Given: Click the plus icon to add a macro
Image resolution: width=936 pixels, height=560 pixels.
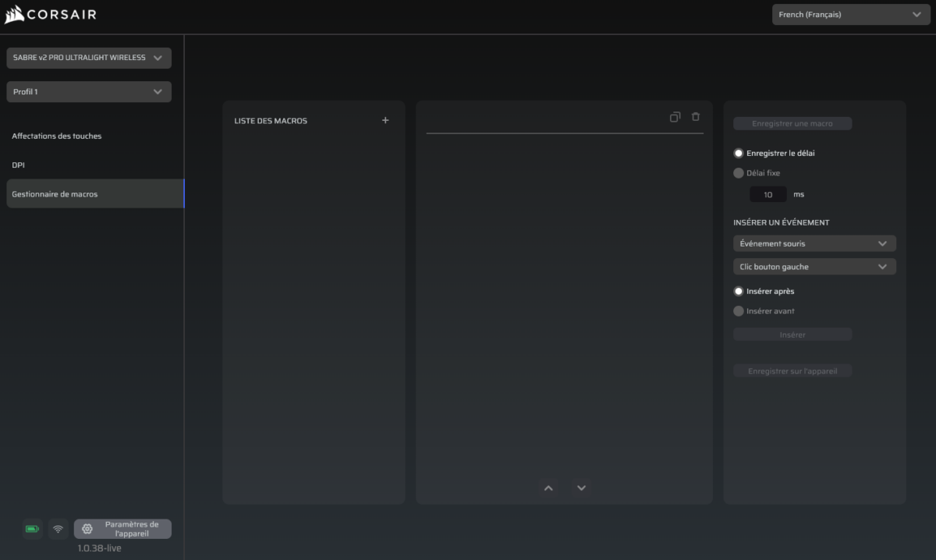Looking at the screenshot, I should click(385, 121).
